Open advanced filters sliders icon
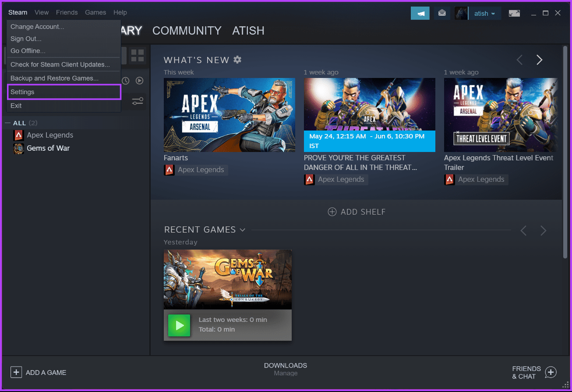The width and height of the screenshot is (572, 392). tap(138, 101)
